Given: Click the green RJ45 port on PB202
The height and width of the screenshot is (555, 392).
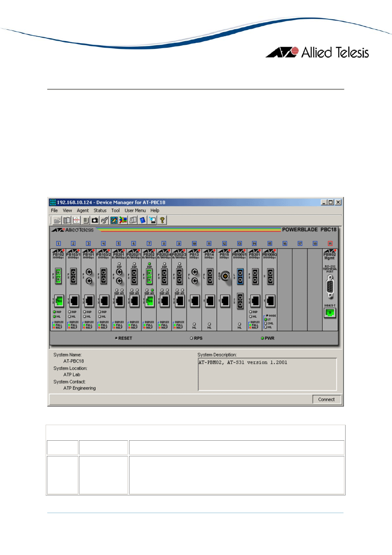Looking at the screenshot, I should [150, 301].
